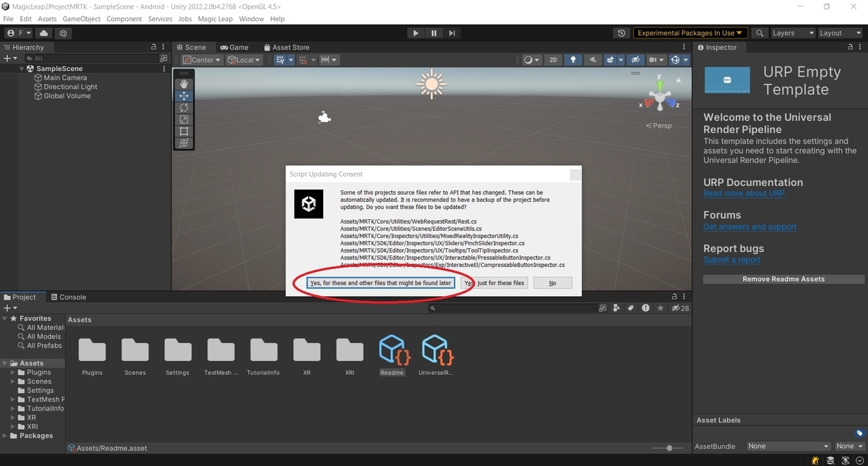Click 'Yes, just for these files' button
The image size is (868, 466).
495,283
